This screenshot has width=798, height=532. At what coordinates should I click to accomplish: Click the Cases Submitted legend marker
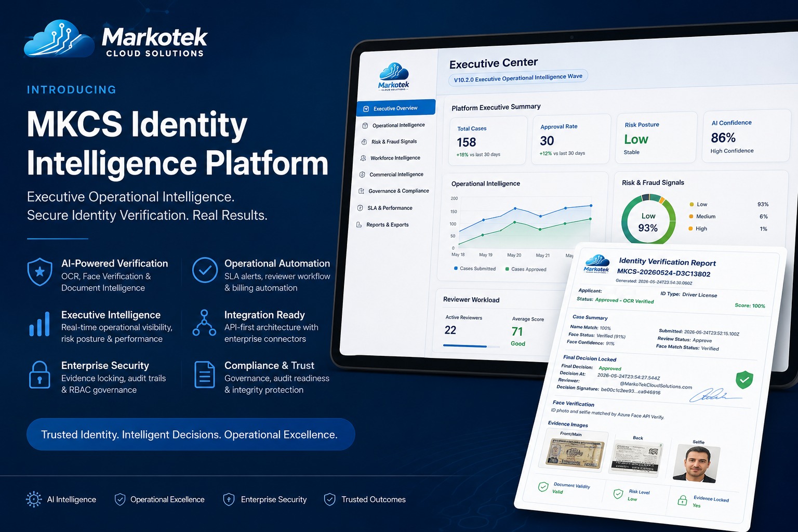456,268
